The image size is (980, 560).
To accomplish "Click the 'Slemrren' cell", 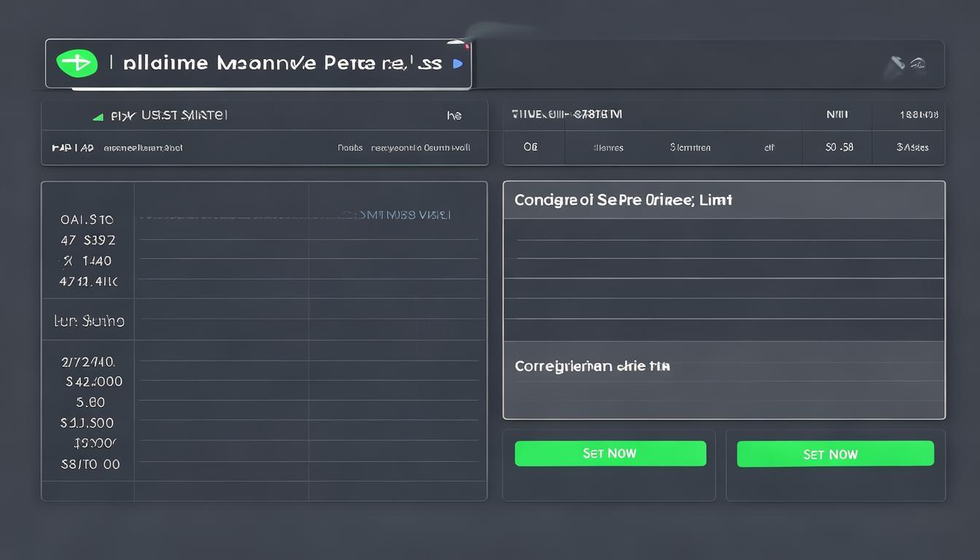I will [x=690, y=147].
